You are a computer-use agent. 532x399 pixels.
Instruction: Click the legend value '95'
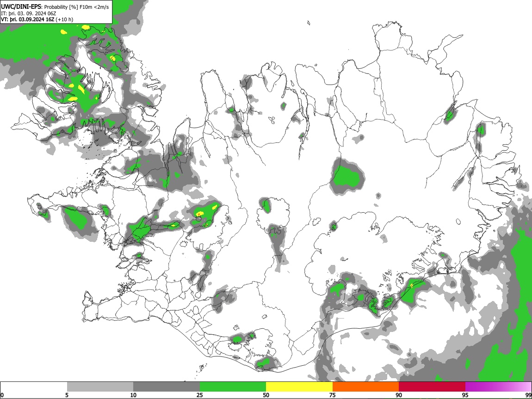465,395
